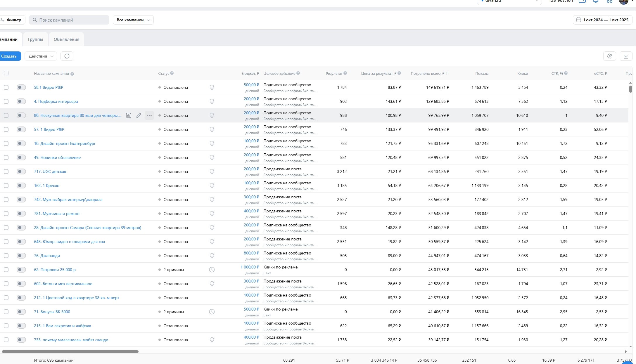
Task: Open statistics chart for campaign 80
Action: point(128,115)
